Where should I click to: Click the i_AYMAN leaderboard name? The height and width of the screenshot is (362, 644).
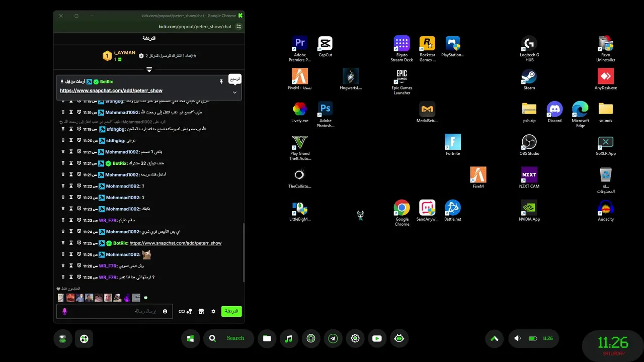(x=125, y=53)
